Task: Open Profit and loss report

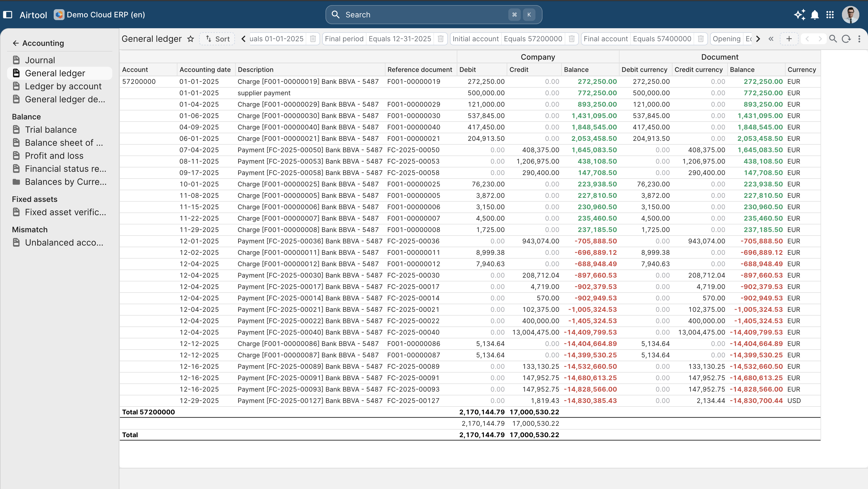Action: [x=60, y=156]
